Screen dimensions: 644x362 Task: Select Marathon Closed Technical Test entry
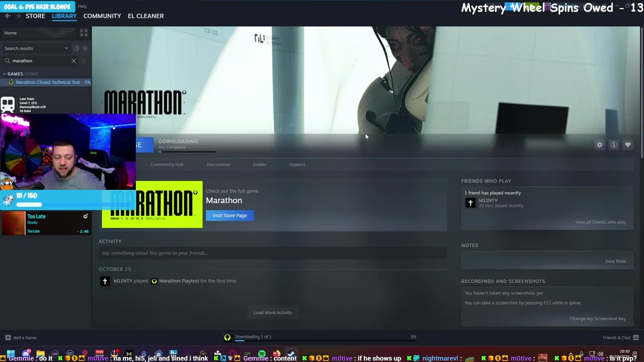point(49,82)
